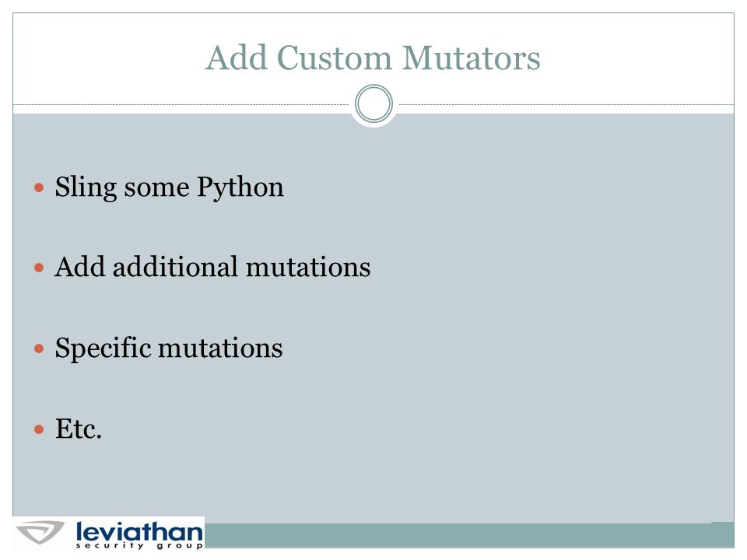Click the Etc. bullet text

point(78,429)
